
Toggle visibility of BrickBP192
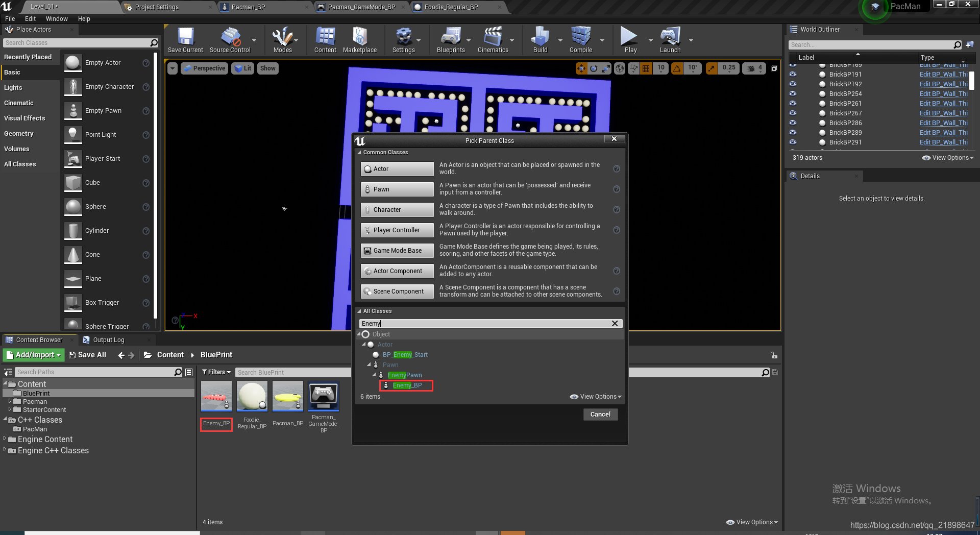click(793, 84)
